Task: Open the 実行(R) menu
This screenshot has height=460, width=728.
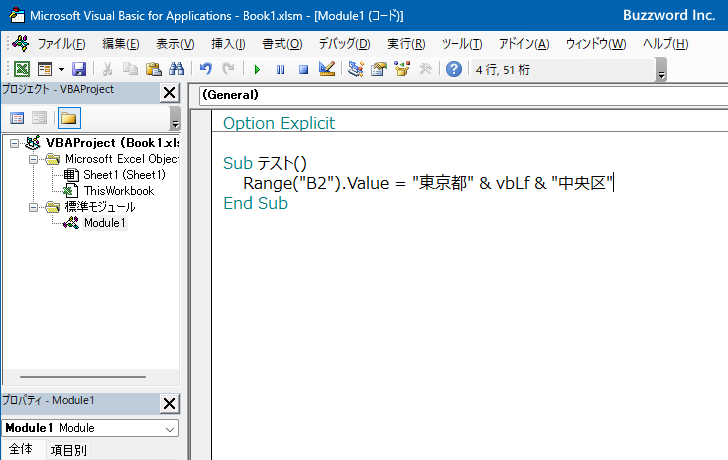Action: tap(406, 44)
